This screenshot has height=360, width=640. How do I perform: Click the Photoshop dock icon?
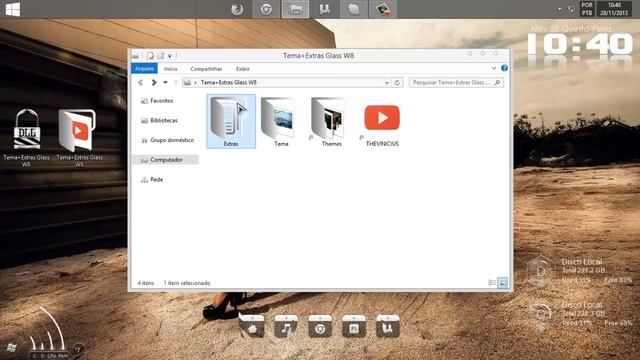354,326
